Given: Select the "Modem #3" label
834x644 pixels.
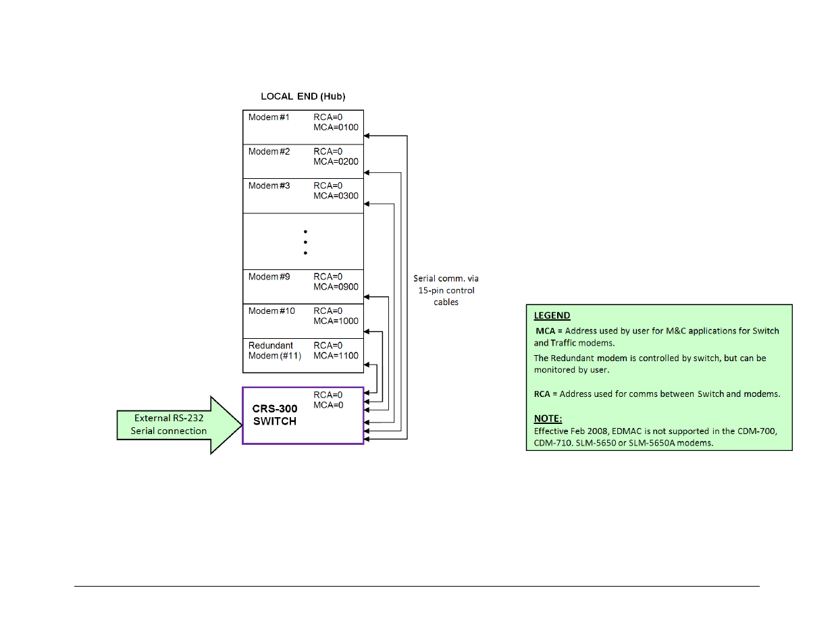Looking at the screenshot, I should pyautogui.click(x=269, y=186).
